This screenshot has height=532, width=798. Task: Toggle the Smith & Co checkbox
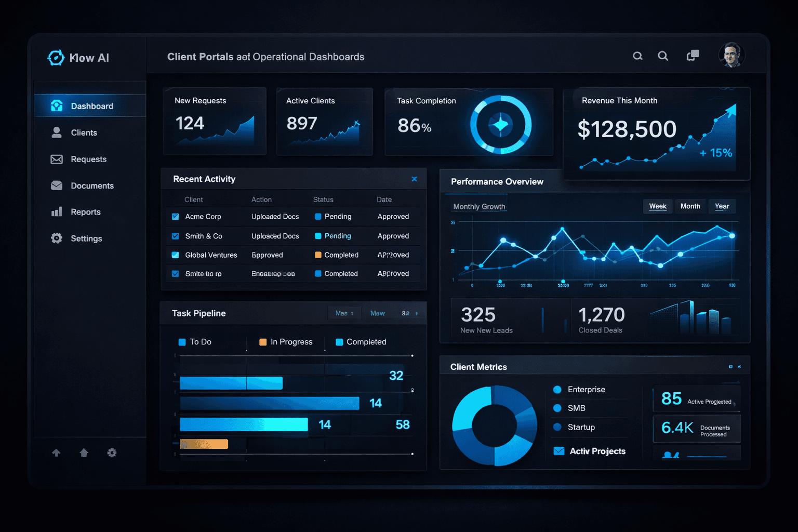175,236
